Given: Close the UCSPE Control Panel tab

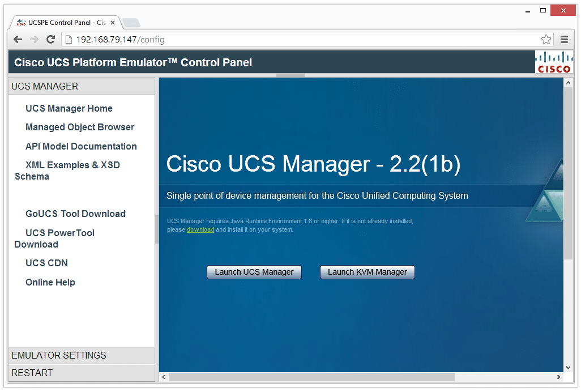Looking at the screenshot, I should (x=113, y=23).
